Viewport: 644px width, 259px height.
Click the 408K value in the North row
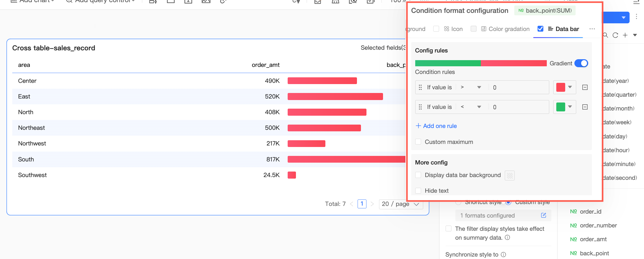(x=272, y=112)
